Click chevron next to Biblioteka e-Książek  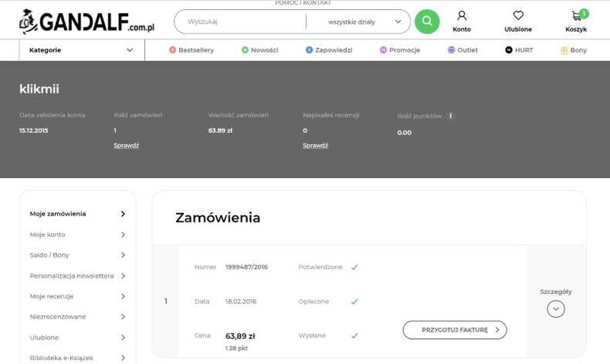pyautogui.click(x=123, y=358)
